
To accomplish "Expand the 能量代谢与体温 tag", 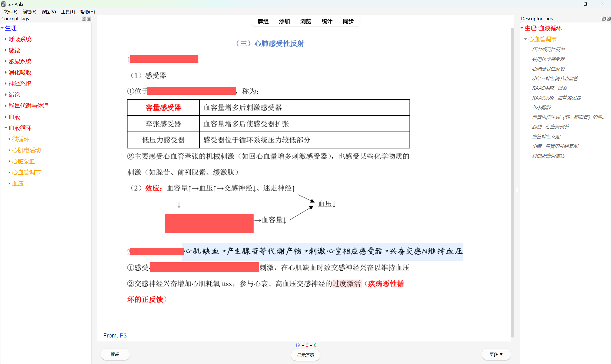I will click(x=6, y=106).
